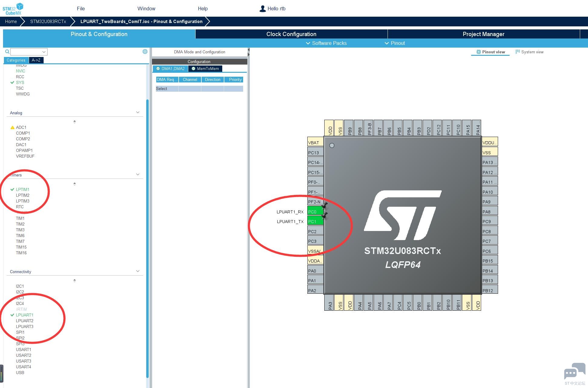Select NVIC in system list
The image size is (588, 388).
(21, 71)
